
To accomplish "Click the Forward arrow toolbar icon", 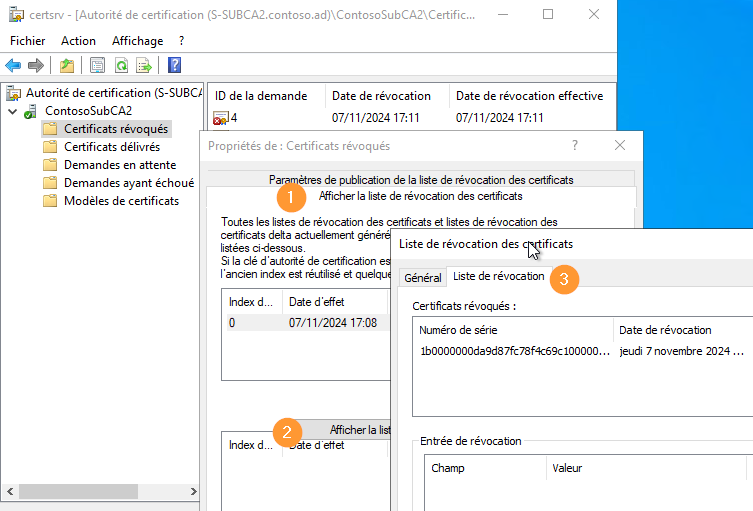I will point(36,65).
